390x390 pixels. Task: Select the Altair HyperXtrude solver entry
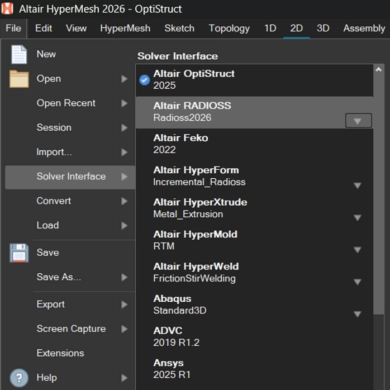(x=255, y=209)
